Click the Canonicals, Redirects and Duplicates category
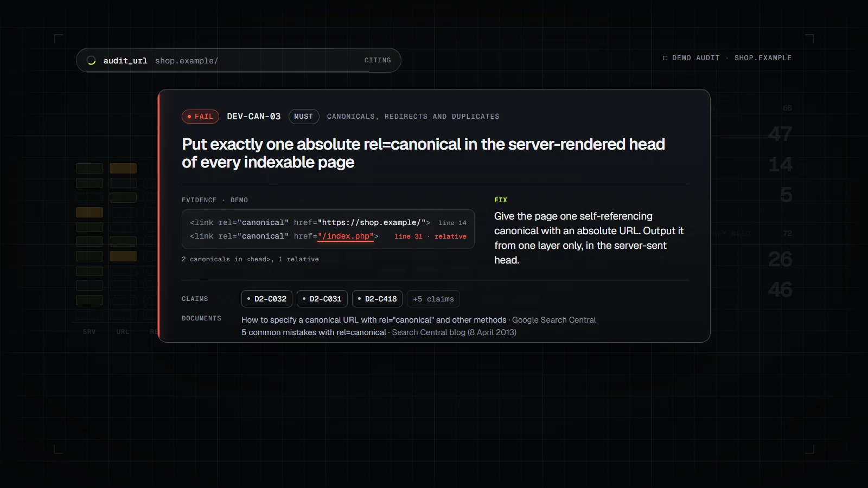Viewport: 868px width, 488px height. [x=413, y=117]
